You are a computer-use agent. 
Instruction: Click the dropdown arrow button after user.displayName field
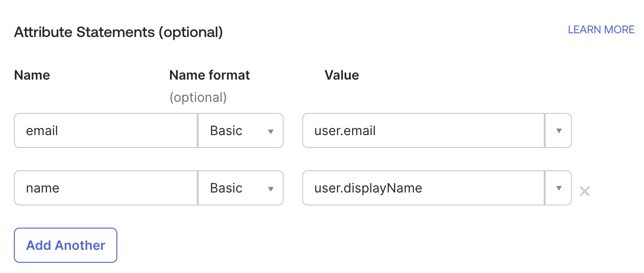click(x=559, y=188)
